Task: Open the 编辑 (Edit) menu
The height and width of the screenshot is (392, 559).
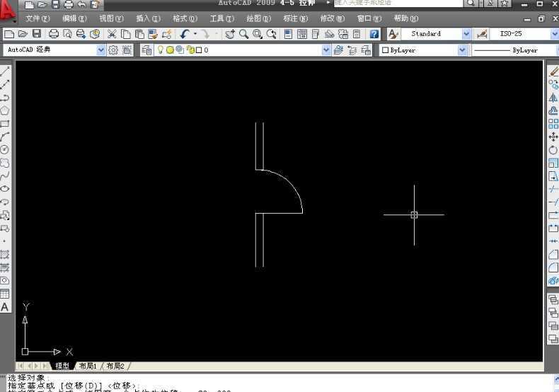Action: (74, 18)
